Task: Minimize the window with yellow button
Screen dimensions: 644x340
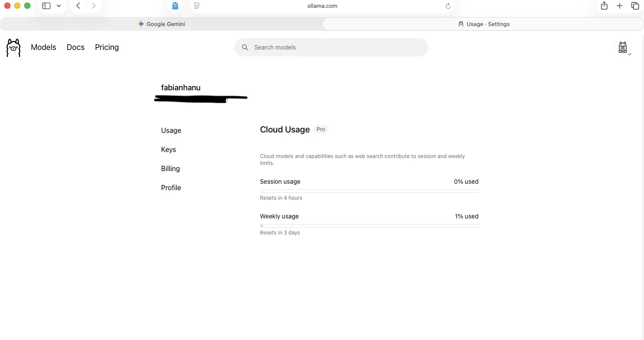Action: click(x=17, y=6)
